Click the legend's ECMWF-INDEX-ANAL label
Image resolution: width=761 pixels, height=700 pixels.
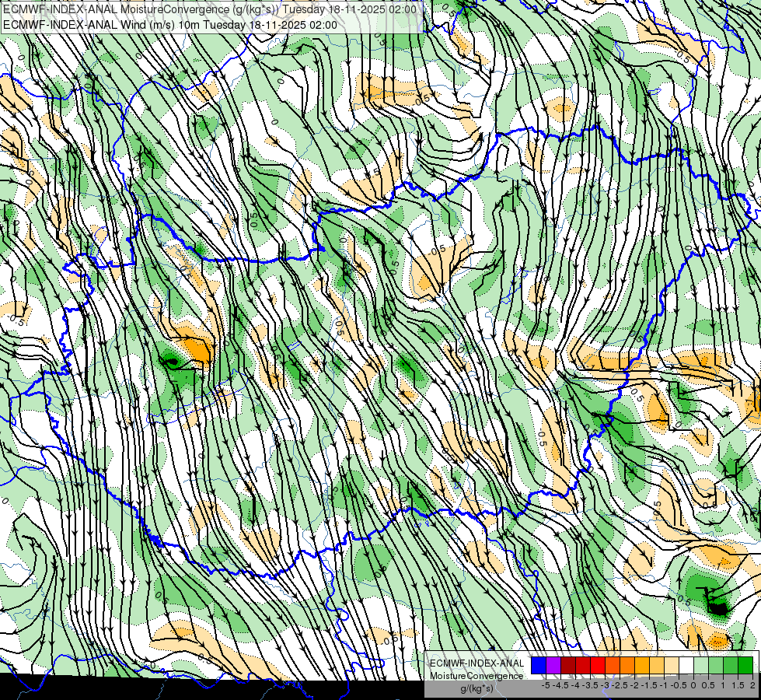(477, 663)
